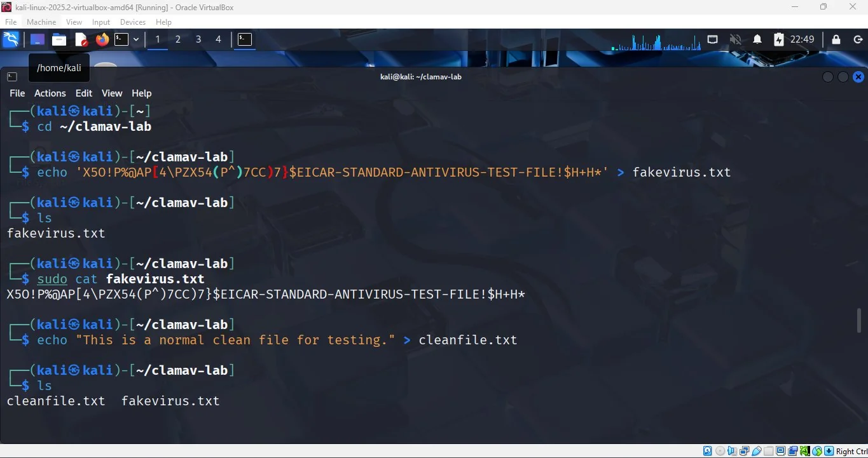Click 'cleanfile.txt' in last ls output
The image size is (868, 458).
pos(56,401)
